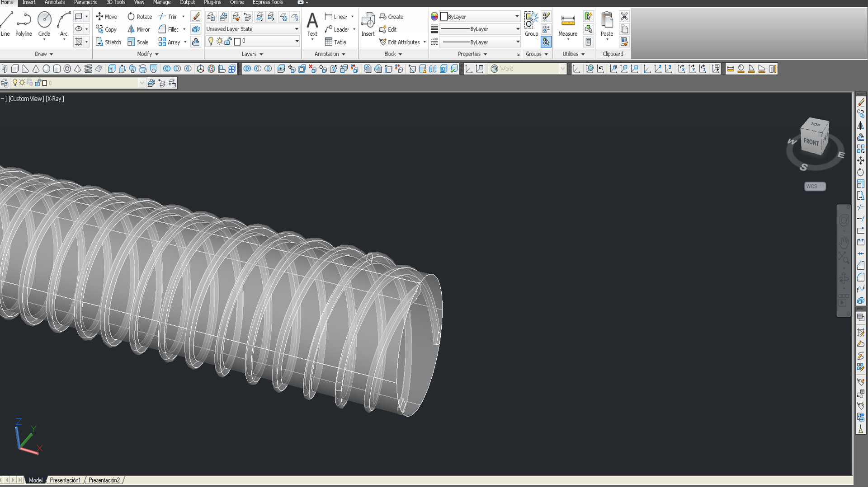Screen dimensions: 868x488
Task: Toggle layer on/off lightbulb in ribbon
Action: (x=211, y=41)
